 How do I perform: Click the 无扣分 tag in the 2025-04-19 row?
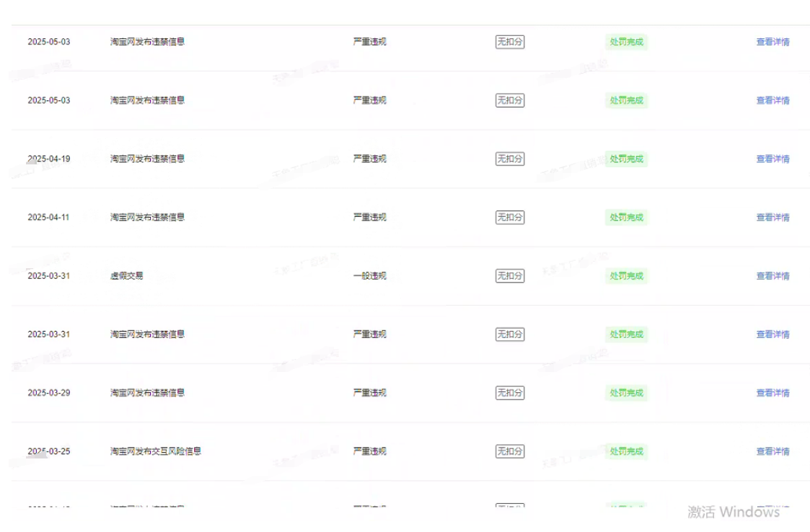[509, 159]
